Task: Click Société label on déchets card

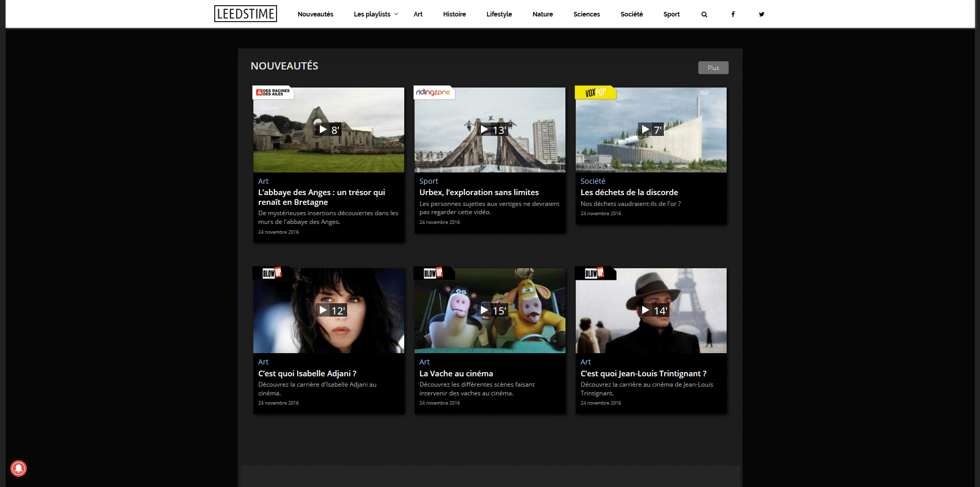Action: point(593,181)
